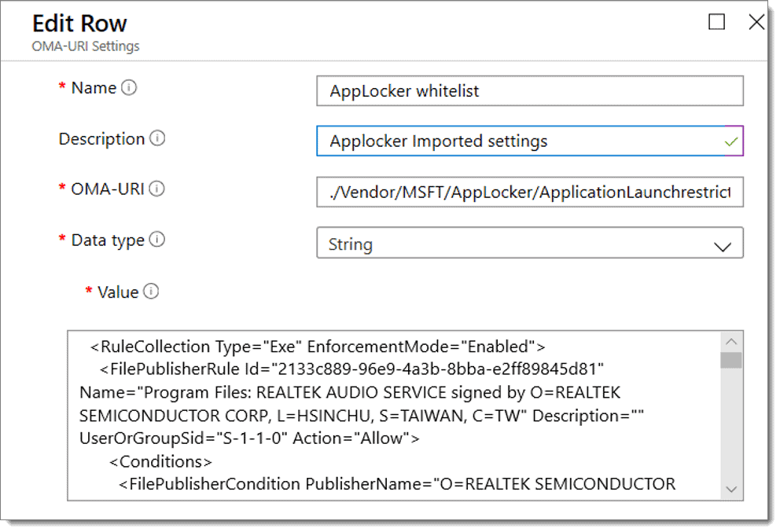Click the Value box scroll up arrow
The width and height of the screenshot is (780, 532).
(731, 342)
